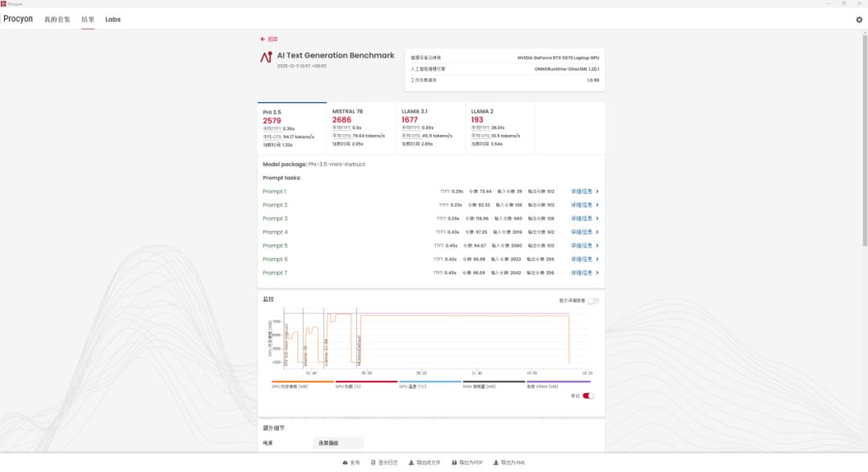Expand Prompt 5 details chevron
Image resolution: width=868 pixels, height=472 pixels.
[596, 245]
